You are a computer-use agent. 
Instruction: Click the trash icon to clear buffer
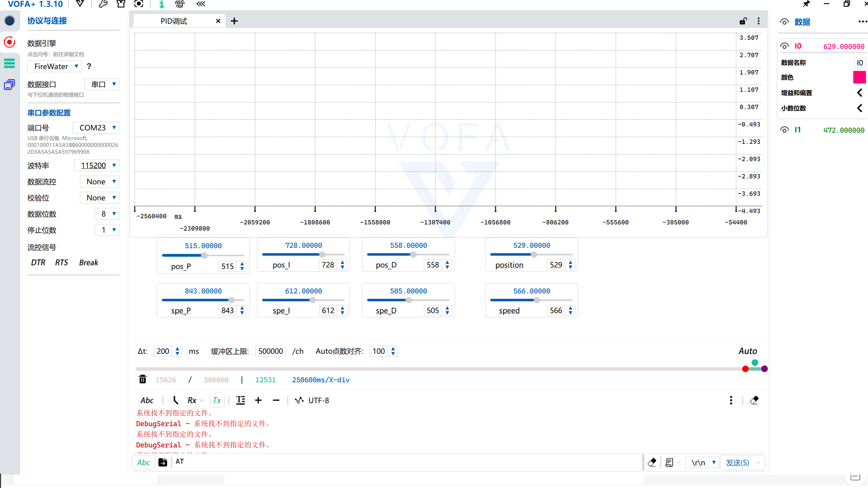[143, 380]
